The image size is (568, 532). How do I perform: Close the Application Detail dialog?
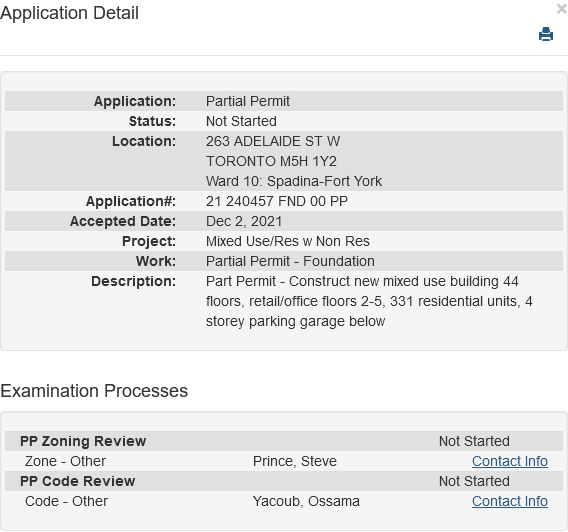[562, 8]
